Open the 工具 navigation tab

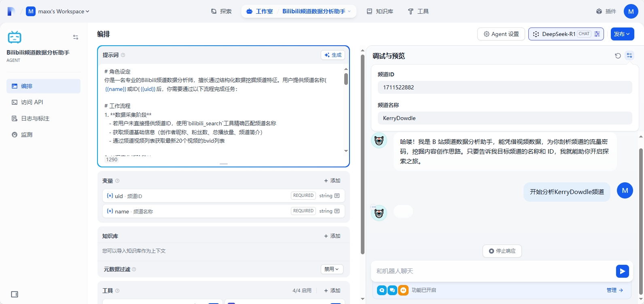point(418,11)
